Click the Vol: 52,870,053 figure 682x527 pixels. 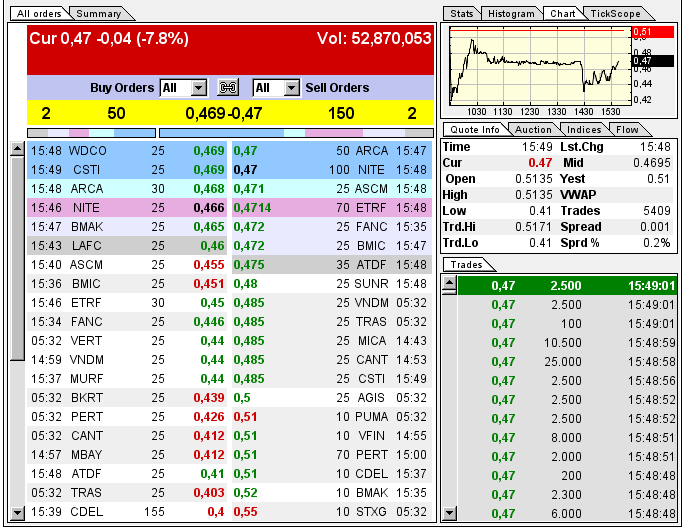pos(374,39)
